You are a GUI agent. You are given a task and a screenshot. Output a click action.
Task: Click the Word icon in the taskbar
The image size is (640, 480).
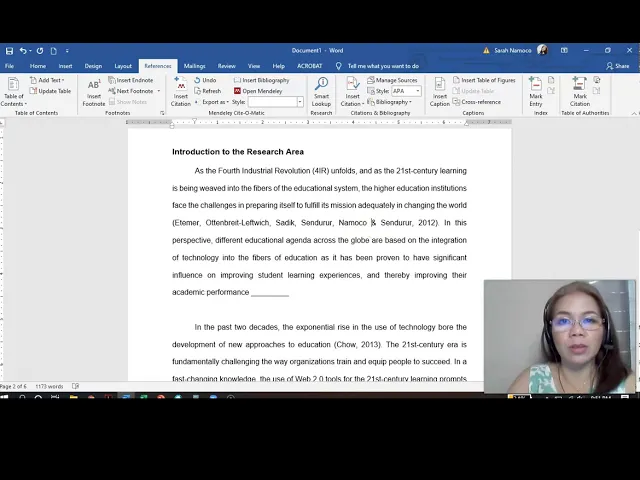pyautogui.click(x=126, y=397)
